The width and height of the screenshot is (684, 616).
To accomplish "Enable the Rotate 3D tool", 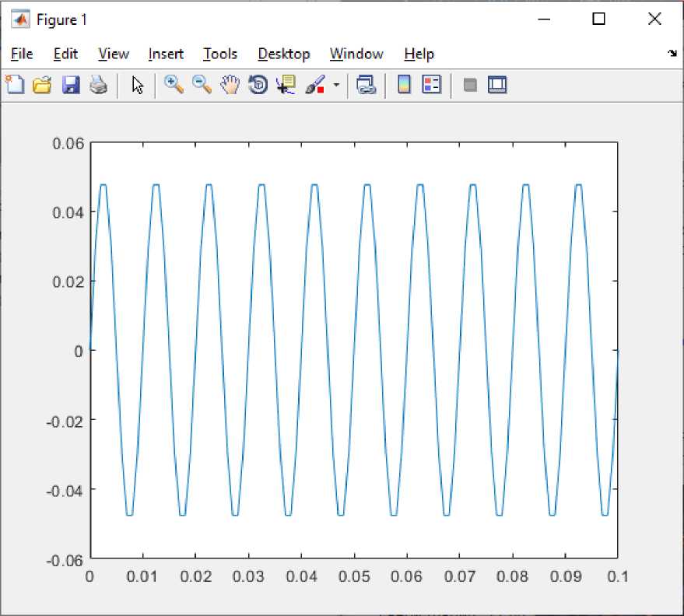I will 258,85.
